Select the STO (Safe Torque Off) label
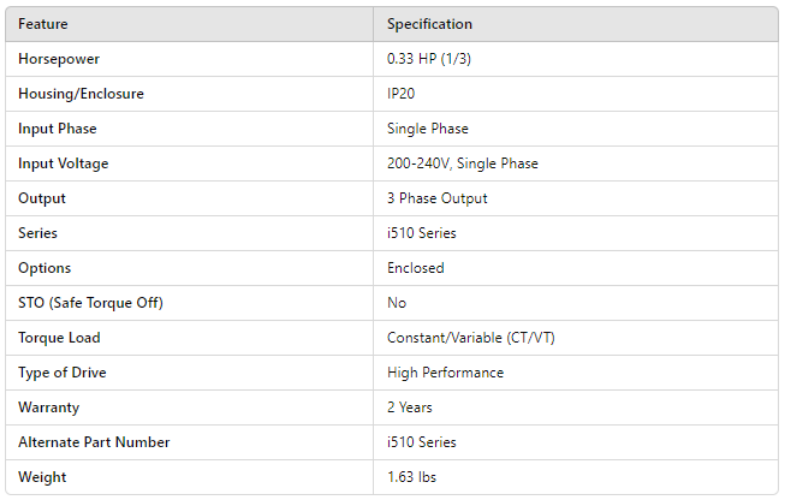 [90, 303]
